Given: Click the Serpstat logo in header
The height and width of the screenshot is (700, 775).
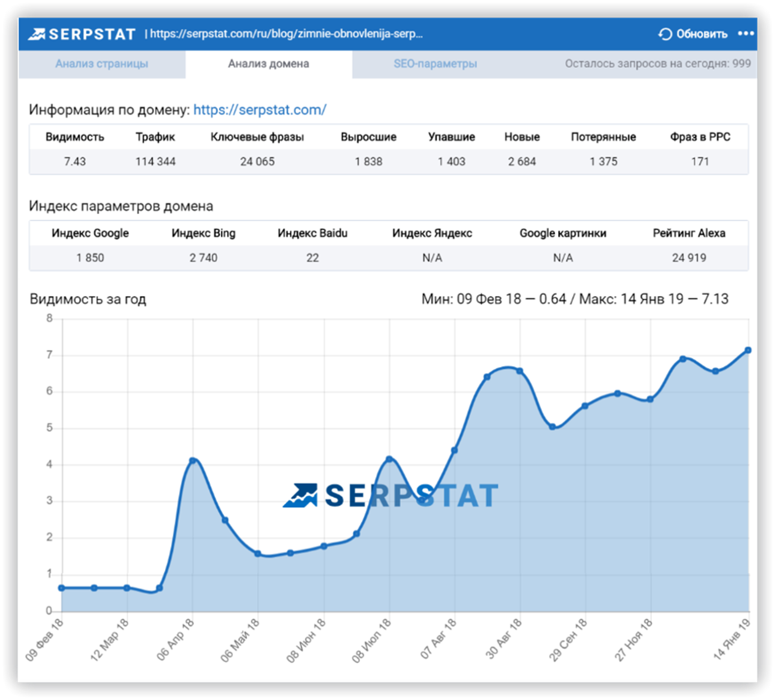Looking at the screenshot, I should [x=82, y=34].
